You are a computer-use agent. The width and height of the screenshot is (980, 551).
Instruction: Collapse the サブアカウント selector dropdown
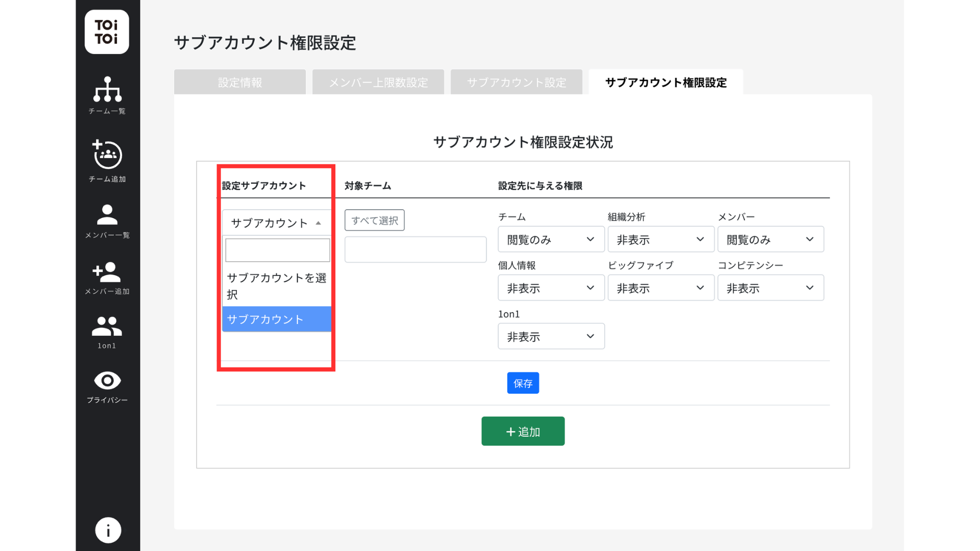tap(277, 223)
